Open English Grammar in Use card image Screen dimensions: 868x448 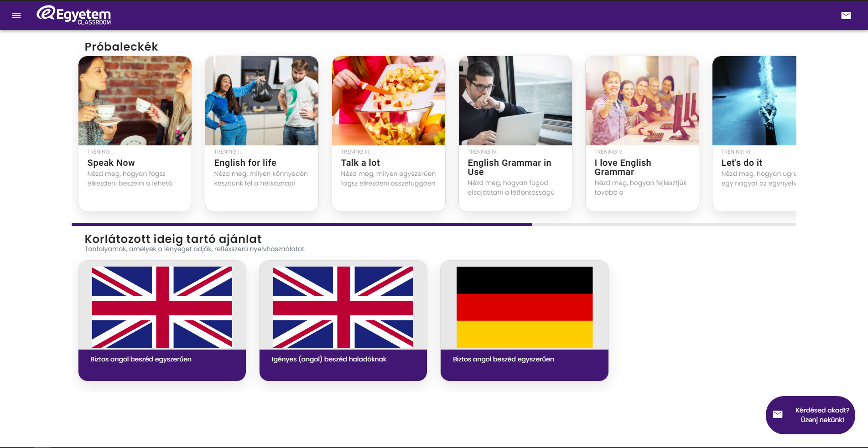515,101
